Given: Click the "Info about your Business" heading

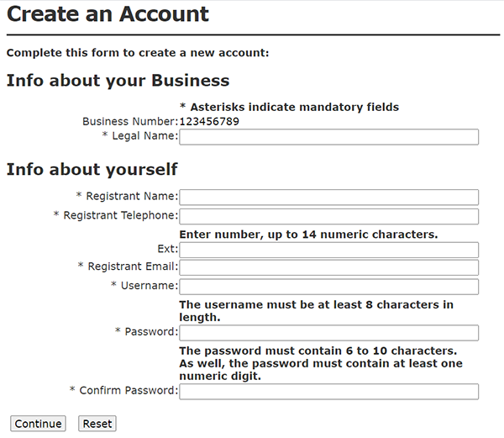Looking at the screenshot, I should pyautogui.click(x=118, y=82).
